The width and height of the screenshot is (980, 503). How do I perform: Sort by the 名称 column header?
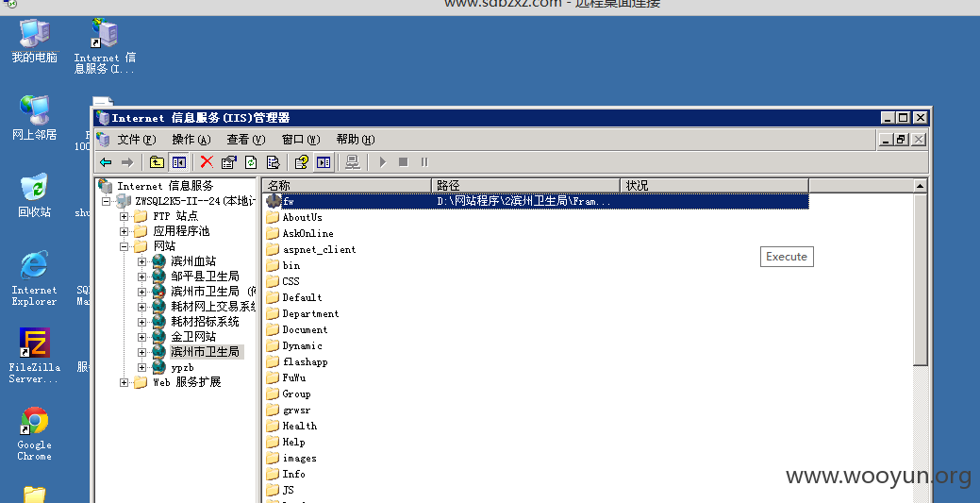347,185
